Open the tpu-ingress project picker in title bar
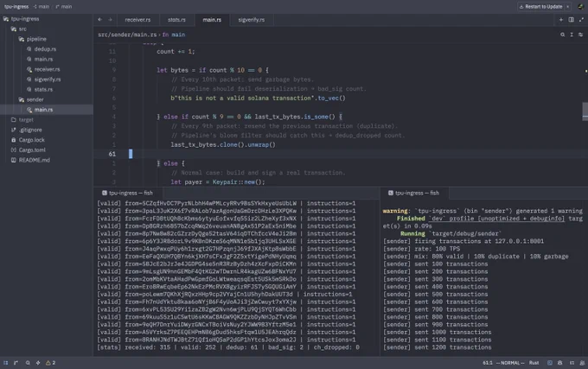Viewport: 588px width, 369px height. [x=16, y=6]
